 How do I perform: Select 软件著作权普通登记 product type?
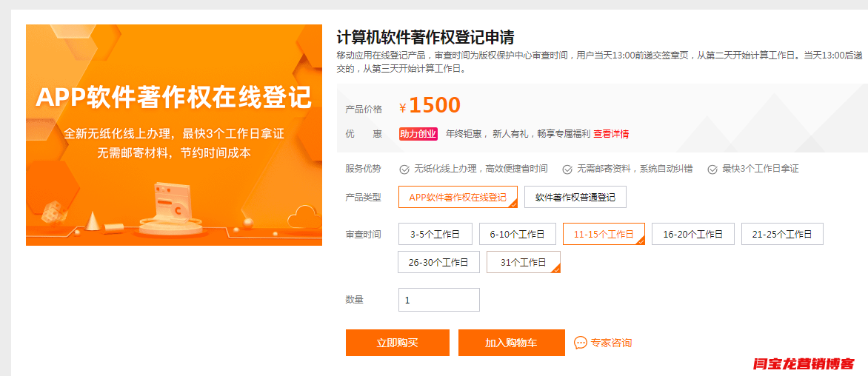click(575, 197)
